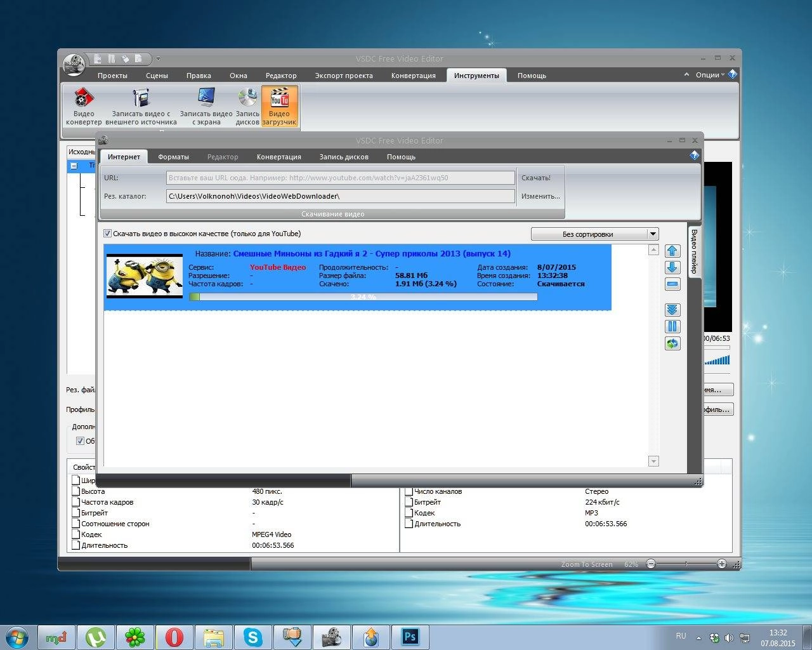Click the Windows Start button
The image size is (812, 650).
(x=17, y=637)
